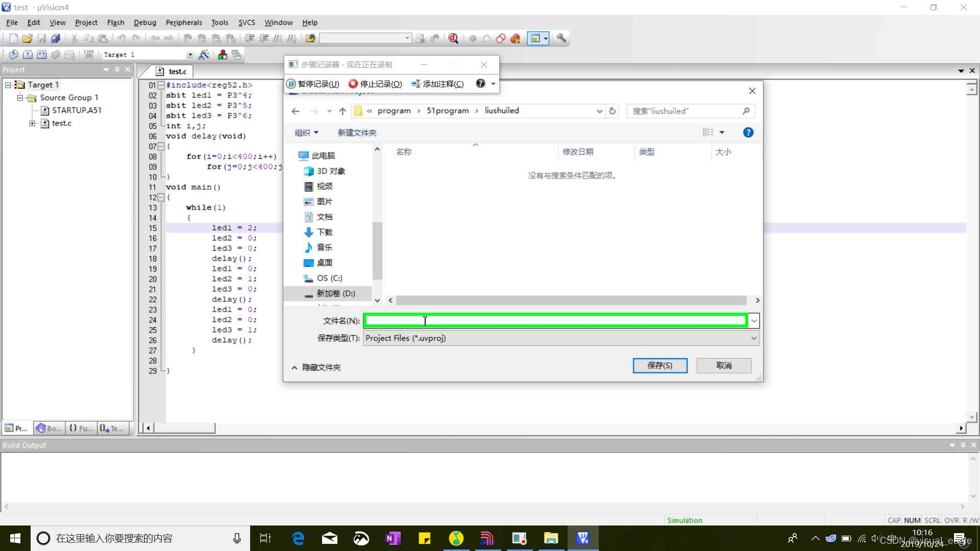The image size is (980, 551).
Task: Click the Translate current file icon
Action: 14,55
